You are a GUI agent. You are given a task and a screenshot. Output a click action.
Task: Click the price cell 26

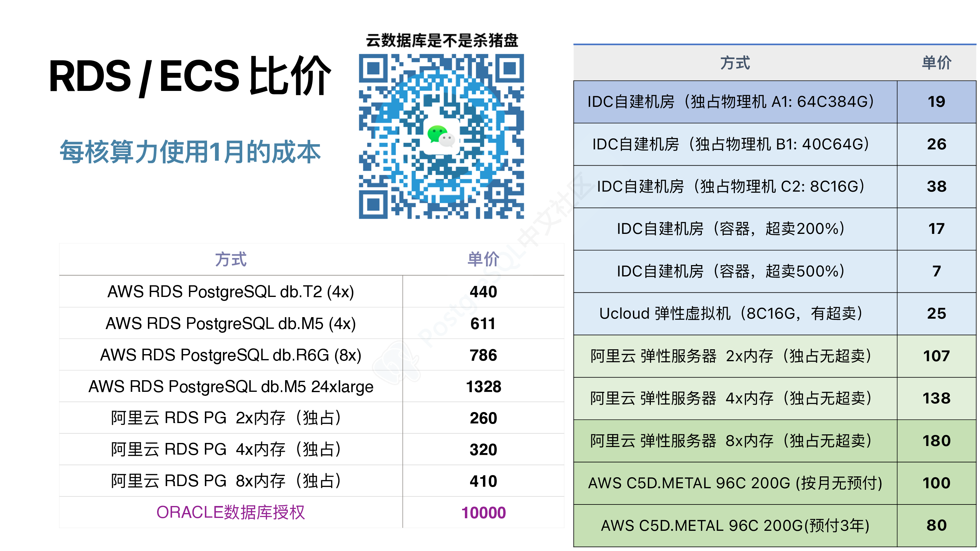click(936, 144)
